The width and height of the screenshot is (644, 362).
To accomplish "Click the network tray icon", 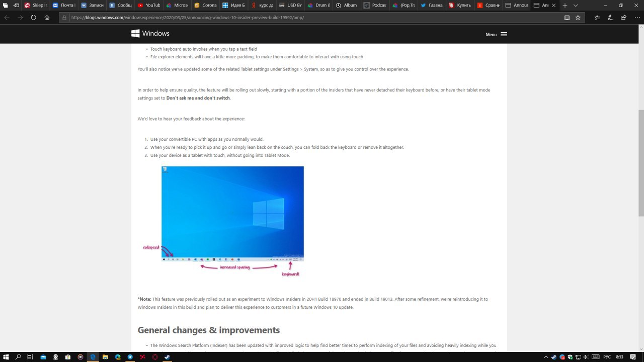I will pos(579,357).
